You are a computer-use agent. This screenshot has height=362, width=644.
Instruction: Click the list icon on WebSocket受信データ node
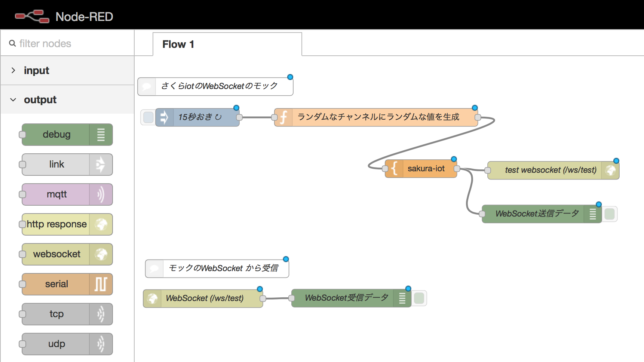pyautogui.click(x=402, y=298)
